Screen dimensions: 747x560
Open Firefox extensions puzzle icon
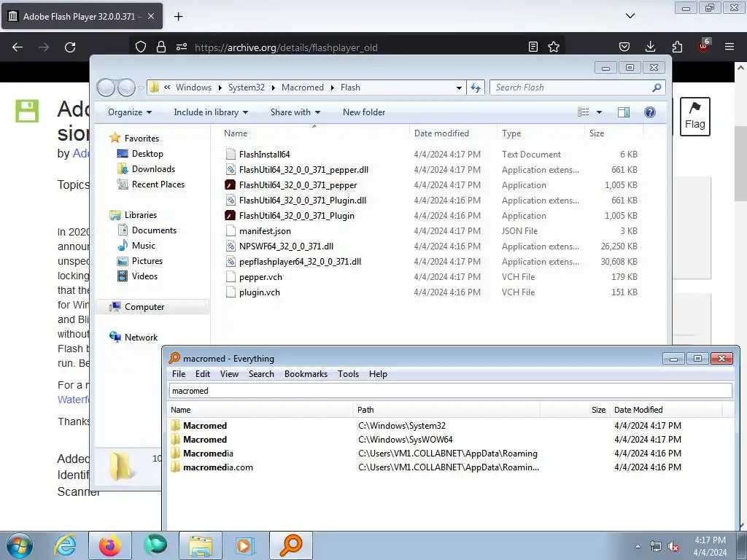(677, 47)
